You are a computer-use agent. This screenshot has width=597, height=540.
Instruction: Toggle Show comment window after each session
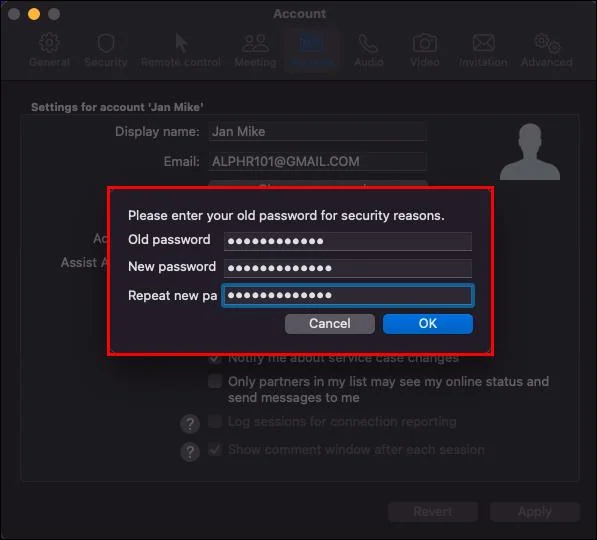215,450
